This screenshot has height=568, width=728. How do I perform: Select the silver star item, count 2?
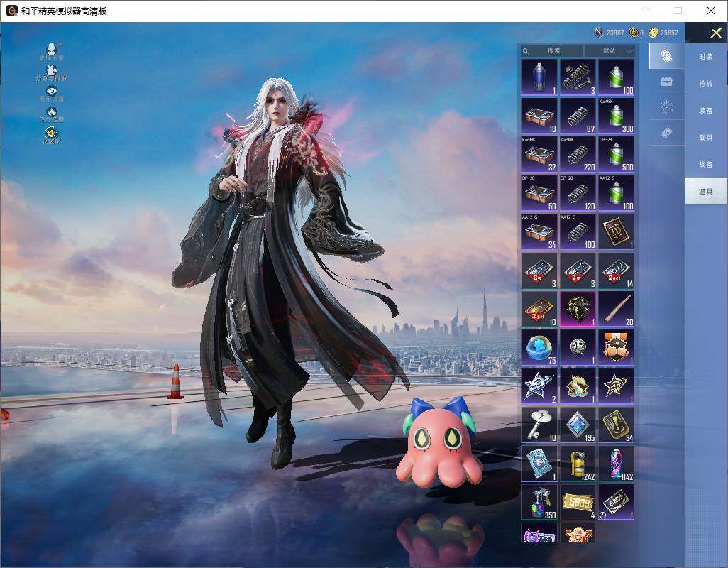pyautogui.click(x=539, y=386)
